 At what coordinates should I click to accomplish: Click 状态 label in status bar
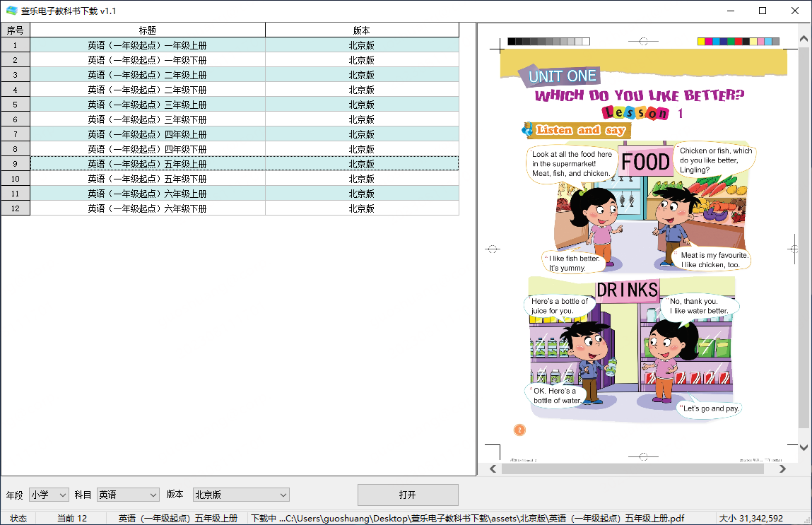pyautogui.click(x=18, y=518)
